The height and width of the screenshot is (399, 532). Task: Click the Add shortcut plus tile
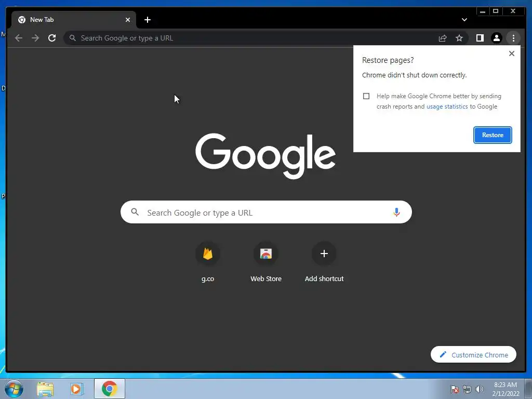324,262
